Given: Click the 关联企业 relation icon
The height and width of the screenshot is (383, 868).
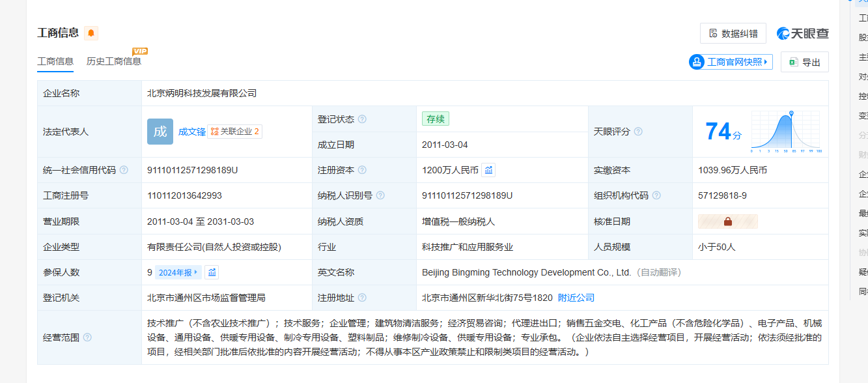Looking at the screenshot, I should pyautogui.click(x=214, y=132).
